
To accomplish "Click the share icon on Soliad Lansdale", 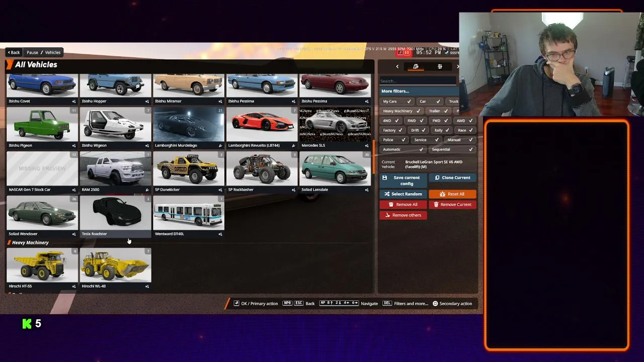I will coord(367,190).
